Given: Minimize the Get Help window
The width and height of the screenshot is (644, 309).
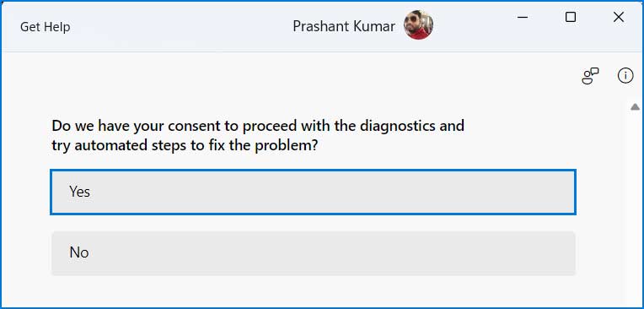Looking at the screenshot, I should click(523, 17).
